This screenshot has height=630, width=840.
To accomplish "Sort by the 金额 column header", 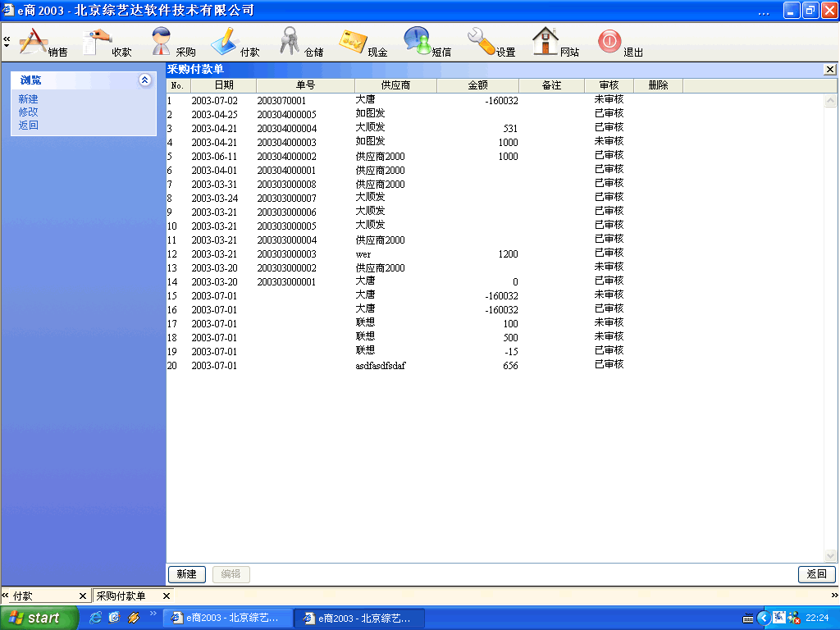I will (x=477, y=85).
